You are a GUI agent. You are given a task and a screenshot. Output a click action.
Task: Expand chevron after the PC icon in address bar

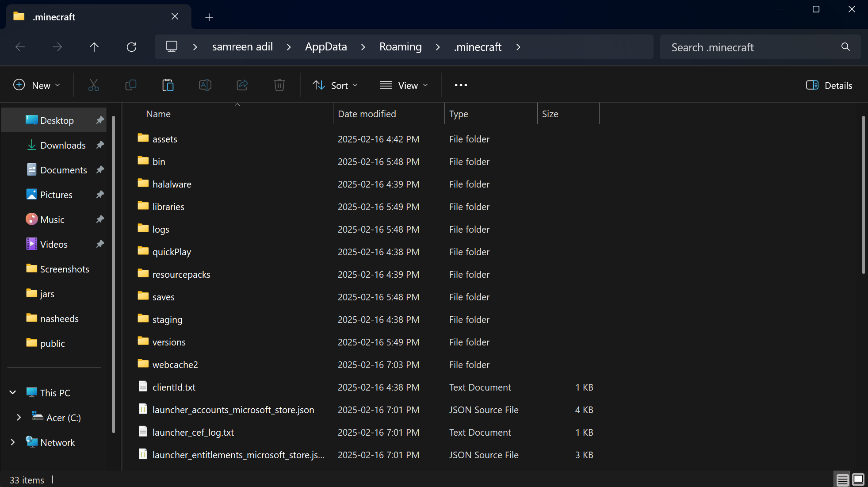[x=195, y=47]
